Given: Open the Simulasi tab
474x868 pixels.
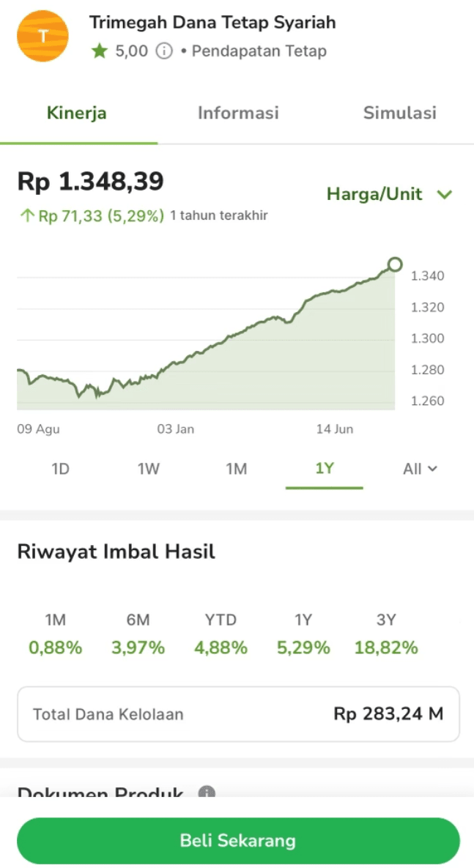Looking at the screenshot, I should click(399, 113).
